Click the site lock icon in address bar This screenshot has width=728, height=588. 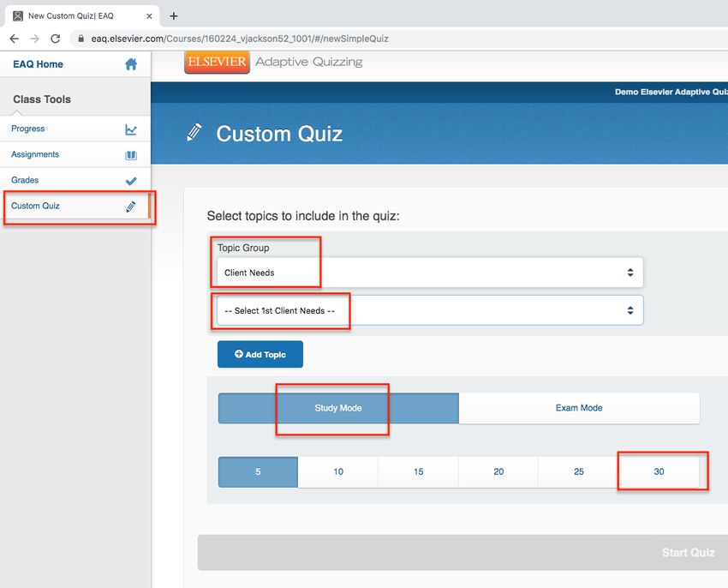pyautogui.click(x=81, y=39)
